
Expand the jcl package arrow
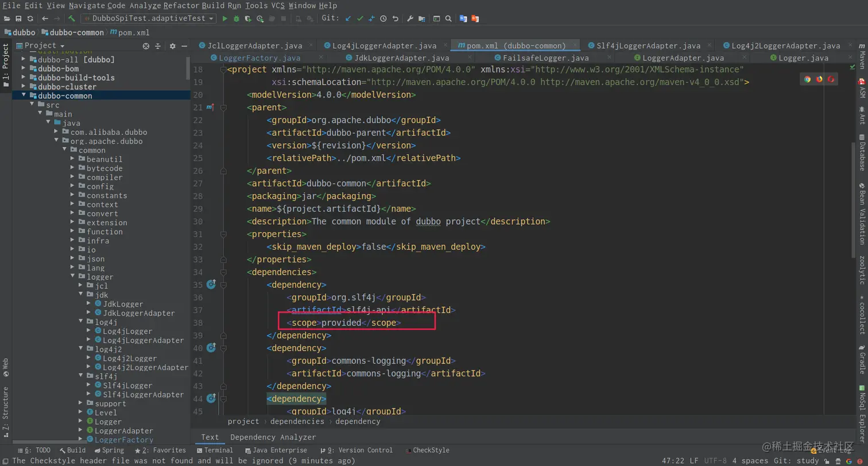click(81, 286)
